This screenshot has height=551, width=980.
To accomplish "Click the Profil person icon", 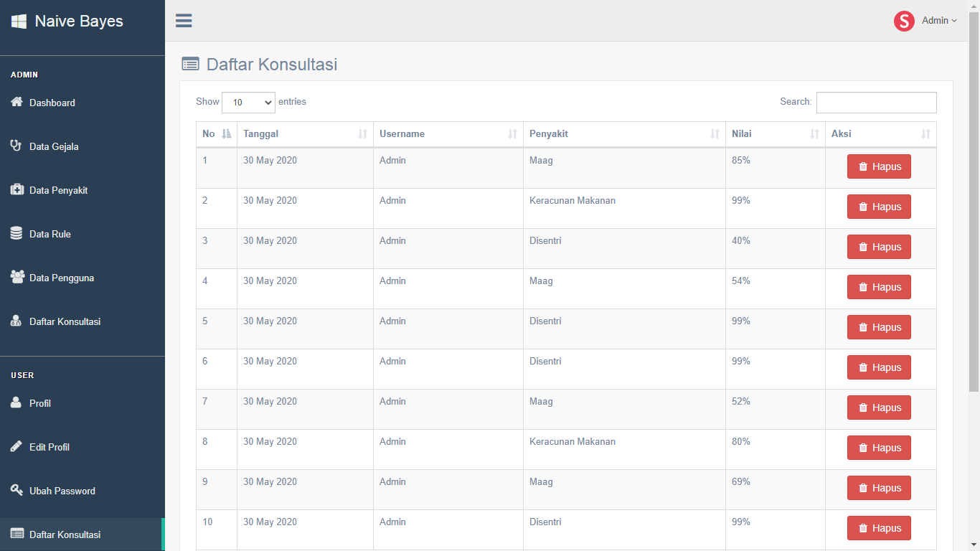I will 17,402.
